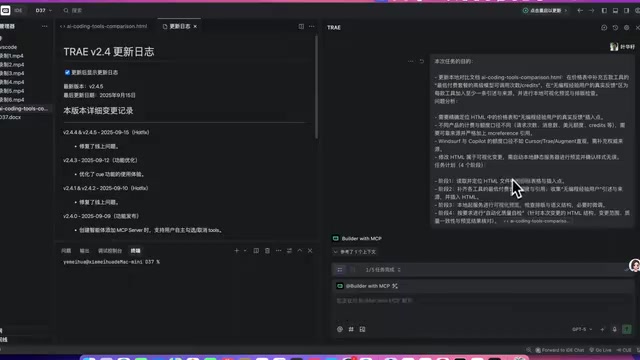The height and width of the screenshot is (360, 640).
Task: Click the sparkle optimize-prompt icon
Action: point(602,329)
